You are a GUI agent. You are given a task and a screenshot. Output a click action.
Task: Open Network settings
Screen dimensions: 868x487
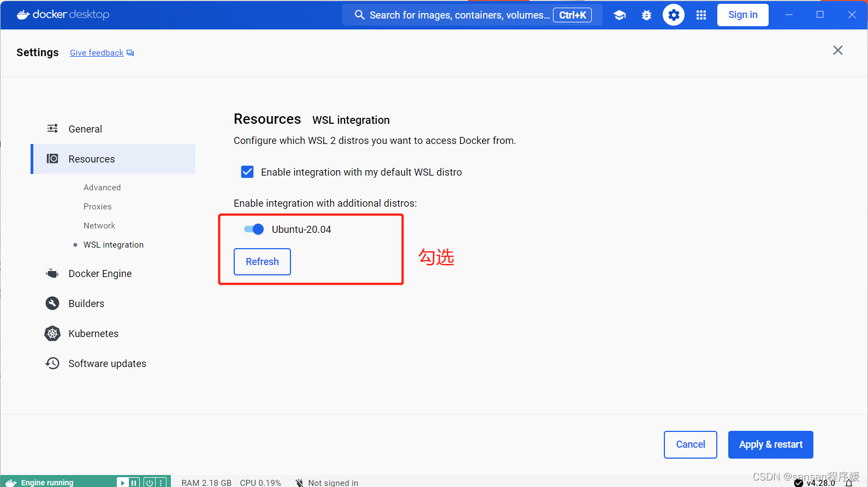click(99, 226)
